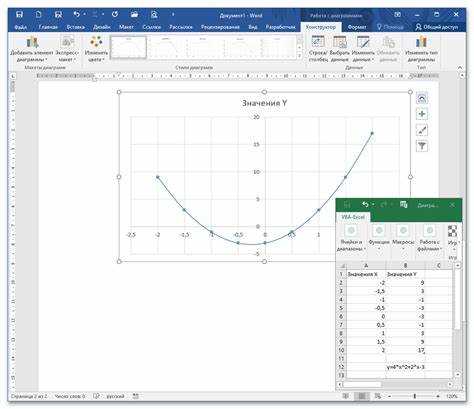
Task: Adjust the zoom slider in status bar
Action: click(x=415, y=396)
